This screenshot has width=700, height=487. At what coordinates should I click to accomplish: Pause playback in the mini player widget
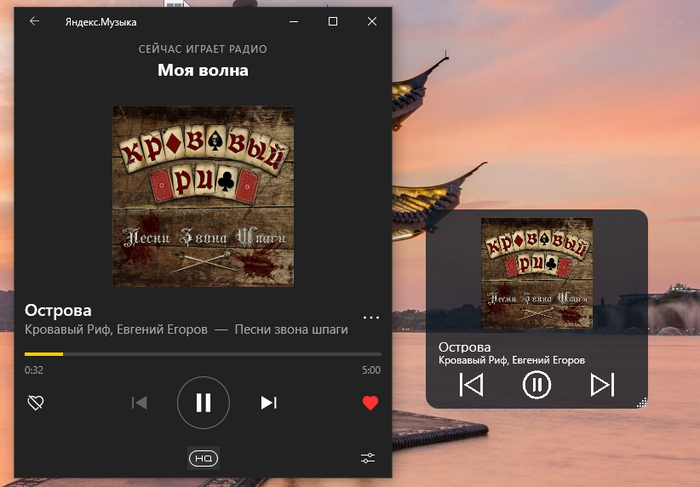(537, 384)
